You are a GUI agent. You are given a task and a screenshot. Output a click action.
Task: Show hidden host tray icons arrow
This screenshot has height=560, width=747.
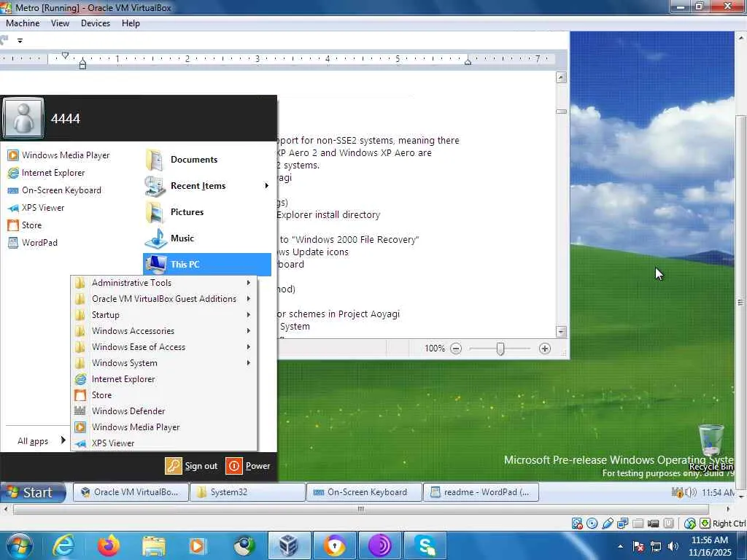pos(620,546)
